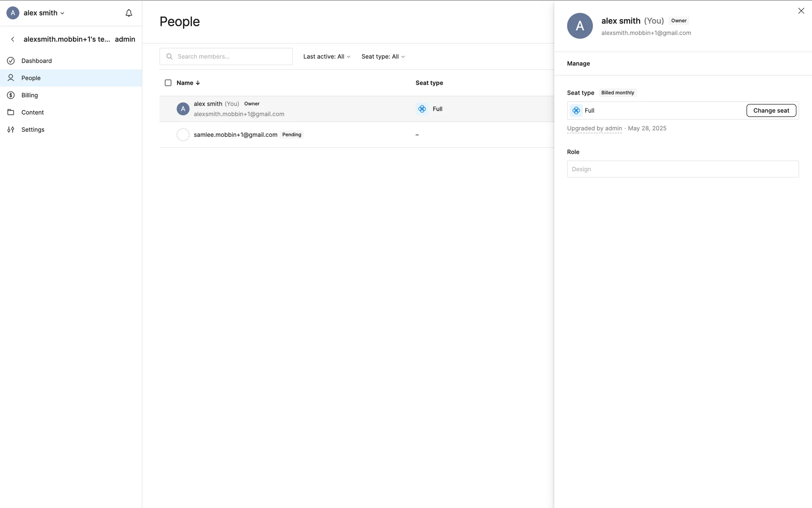Screen dimensions: 812x508
Task: Open the Last active filter dropdown
Action: [326, 57]
